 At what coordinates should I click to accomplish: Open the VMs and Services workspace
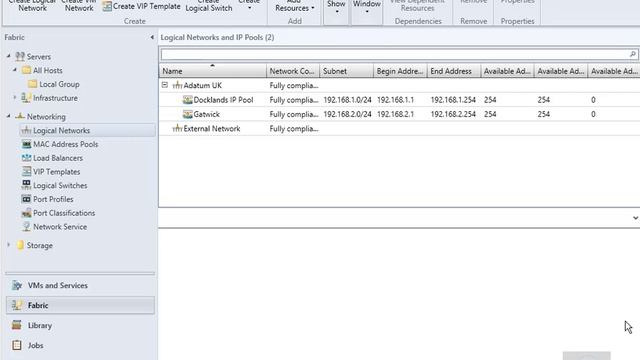pos(80,285)
